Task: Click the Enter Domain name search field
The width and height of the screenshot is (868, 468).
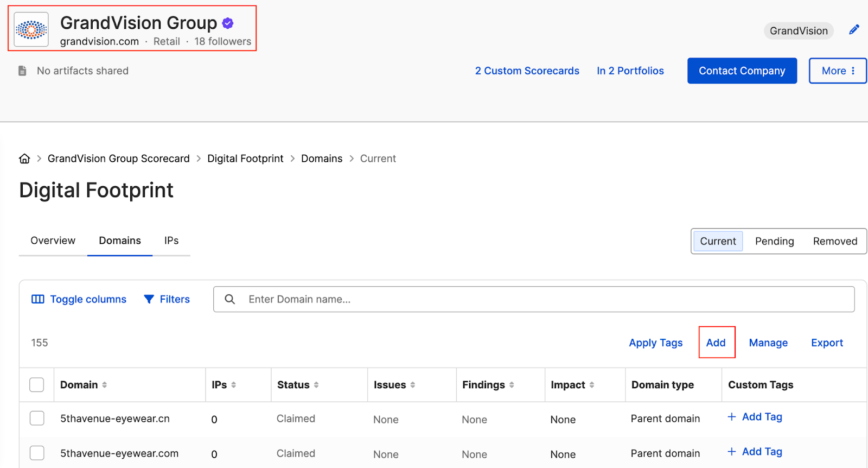Action: [534, 299]
